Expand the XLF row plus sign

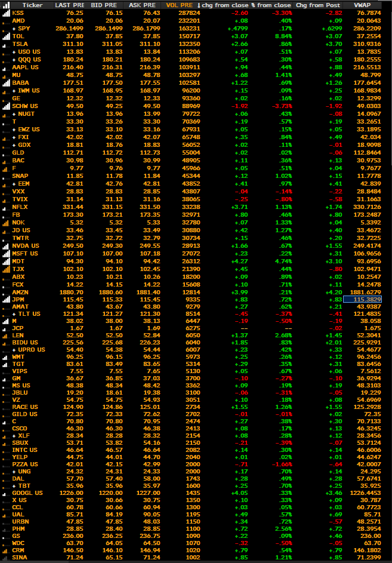point(14,436)
